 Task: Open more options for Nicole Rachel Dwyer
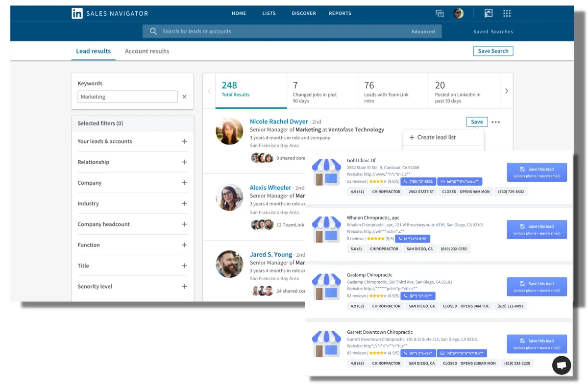[496, 122]
